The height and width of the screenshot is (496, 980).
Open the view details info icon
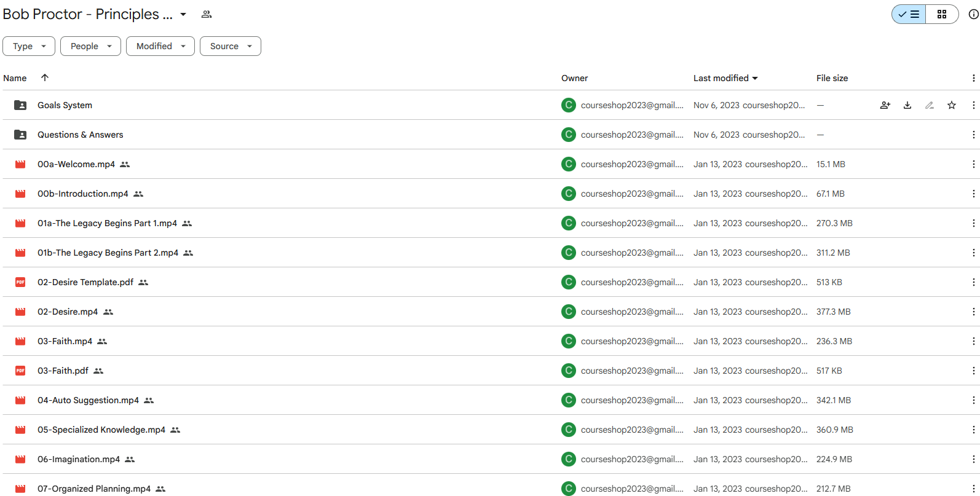(973, 14)
